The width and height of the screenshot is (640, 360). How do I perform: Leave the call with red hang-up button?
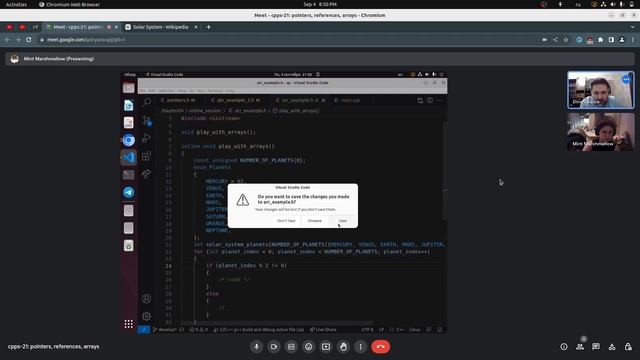click(x=380, y=347)
